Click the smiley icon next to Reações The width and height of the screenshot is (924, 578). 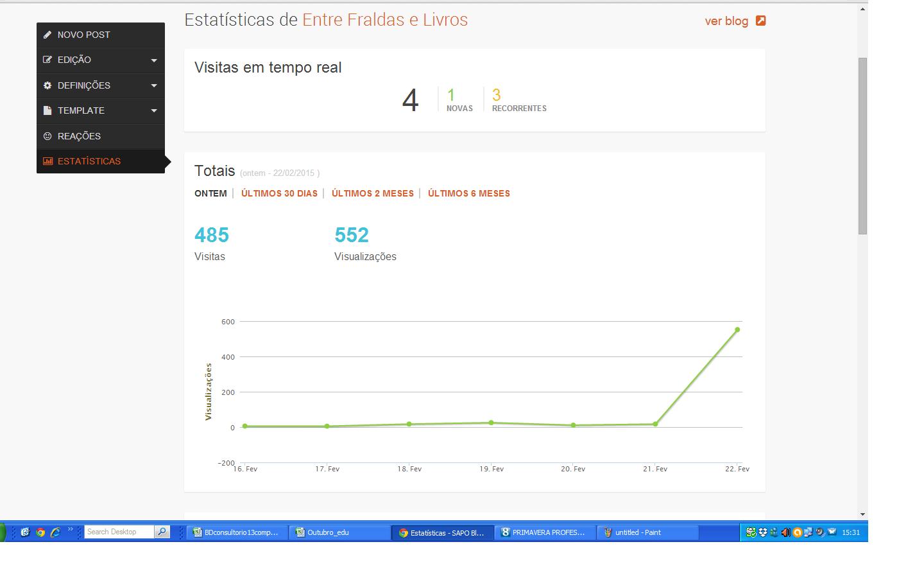[47, 136]
